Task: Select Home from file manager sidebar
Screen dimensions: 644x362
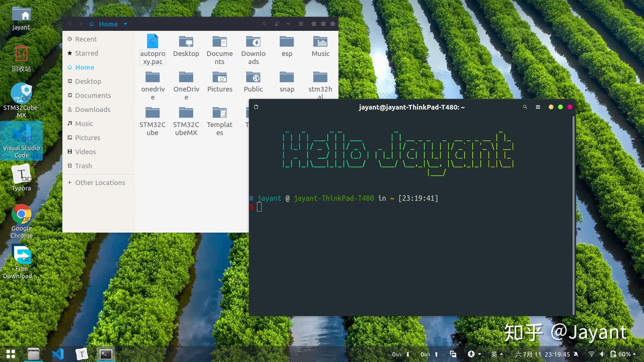Action: [x=85, y=67]
